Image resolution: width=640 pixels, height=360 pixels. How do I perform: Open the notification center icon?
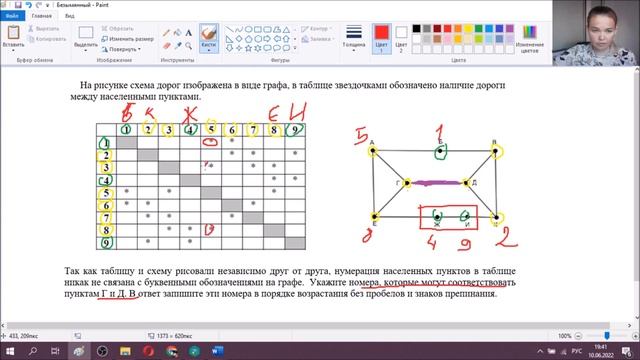[x=626, y=351]
